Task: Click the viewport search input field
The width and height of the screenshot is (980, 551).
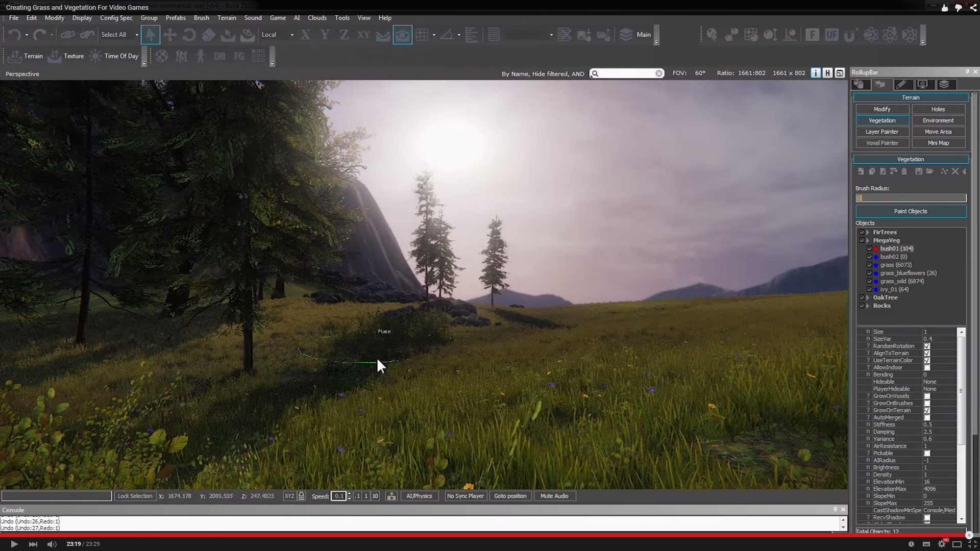Action: click(x=627, y=73)
